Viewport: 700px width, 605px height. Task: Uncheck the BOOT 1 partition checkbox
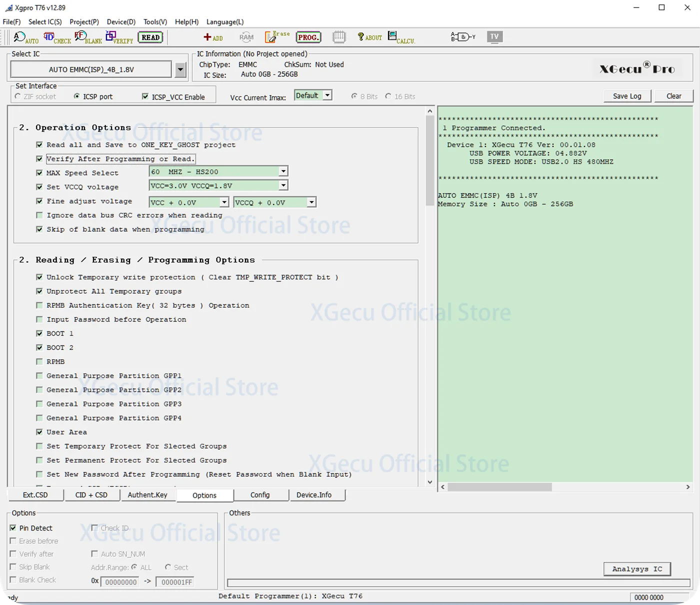tap(39, 333)
